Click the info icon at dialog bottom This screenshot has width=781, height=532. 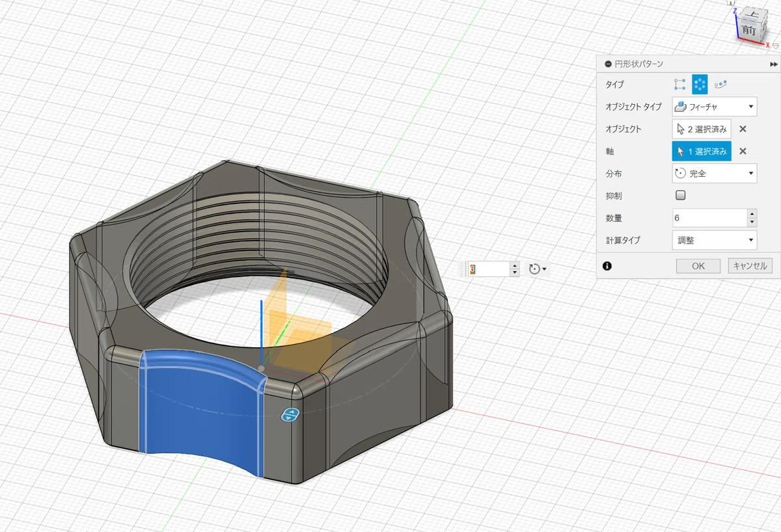607,265
